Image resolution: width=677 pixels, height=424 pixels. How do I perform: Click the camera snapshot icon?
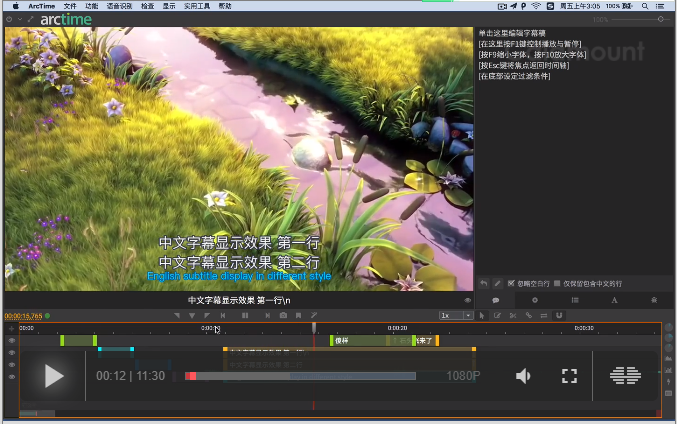(283, 315)
